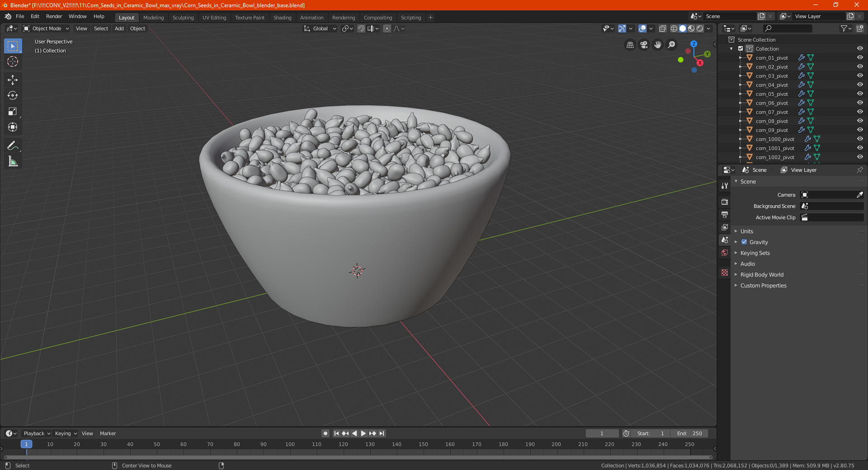Viewport: 868px width, 470px height.
Task: Open the Keying dropdown in timeline
Action: (66, 433)
